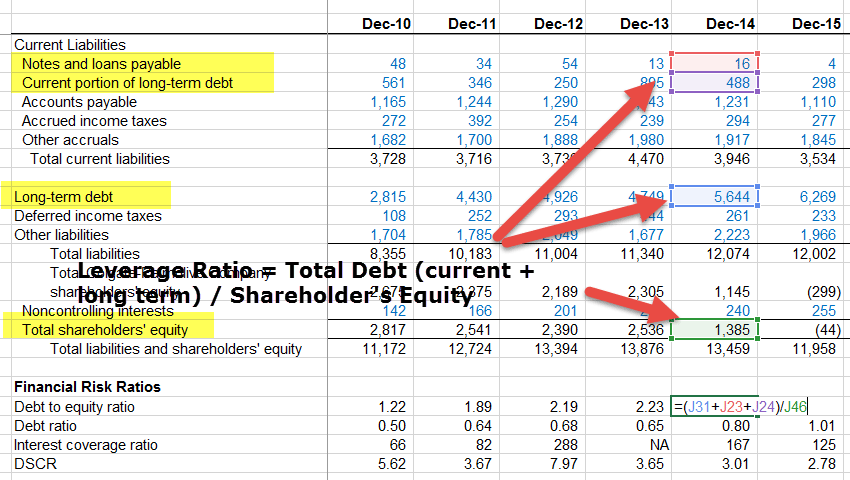Select Dec-13 interest coverage cell NA
The width and height of the screenshot is (850, 480).
tap(659, 444)
